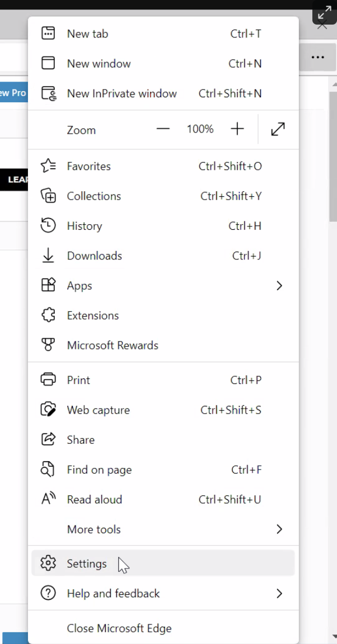Click the History clock icon
Screen dimensions: 337x644
click(49, 226)
